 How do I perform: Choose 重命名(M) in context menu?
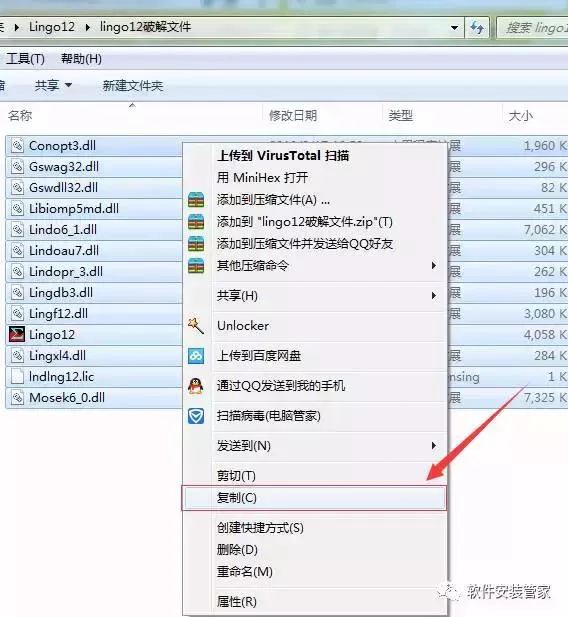pos(244,572)
